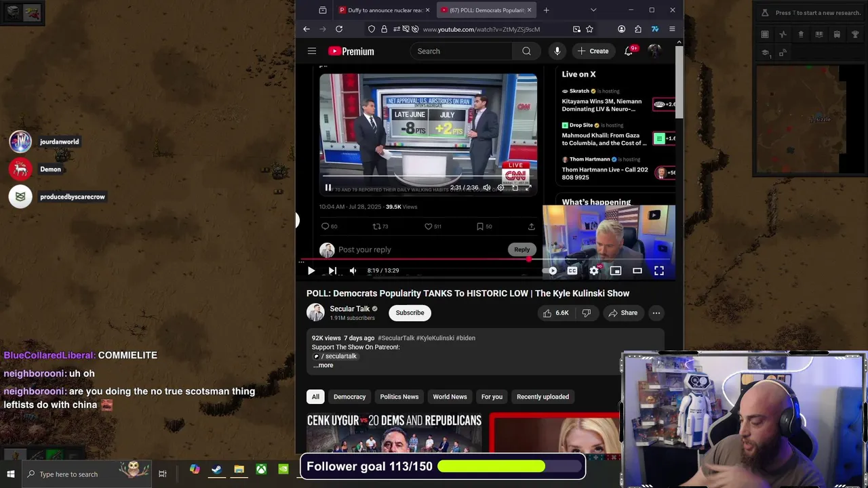Show site security lock info
The width and height of the screenshot is (868, 488).
tap(384, 29)
